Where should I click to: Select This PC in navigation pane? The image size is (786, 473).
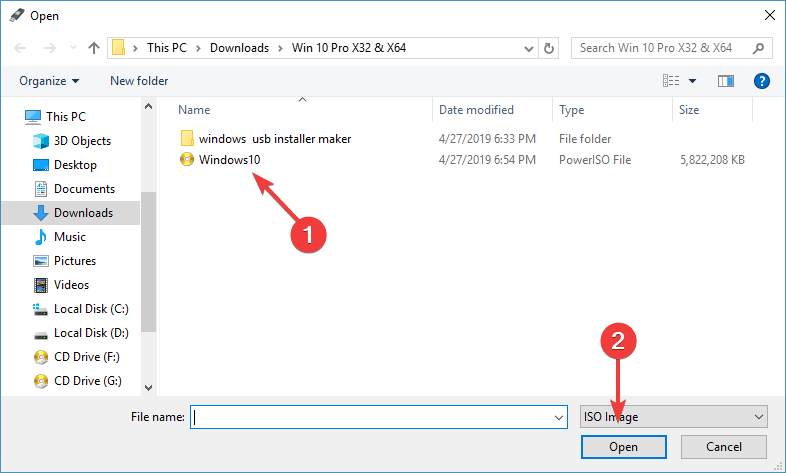(66, 117)
